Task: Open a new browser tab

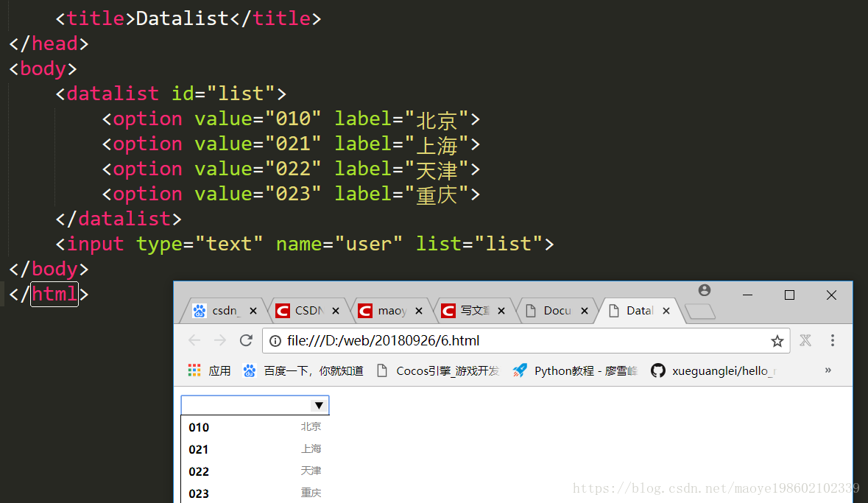Action: click(700, 312)
